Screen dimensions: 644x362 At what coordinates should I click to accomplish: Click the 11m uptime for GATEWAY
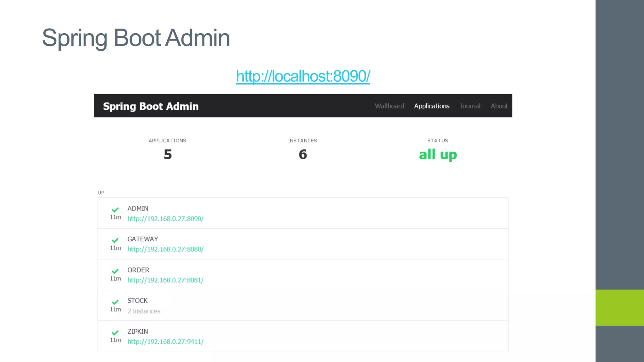pyautogui.click(x=115, y=248)
